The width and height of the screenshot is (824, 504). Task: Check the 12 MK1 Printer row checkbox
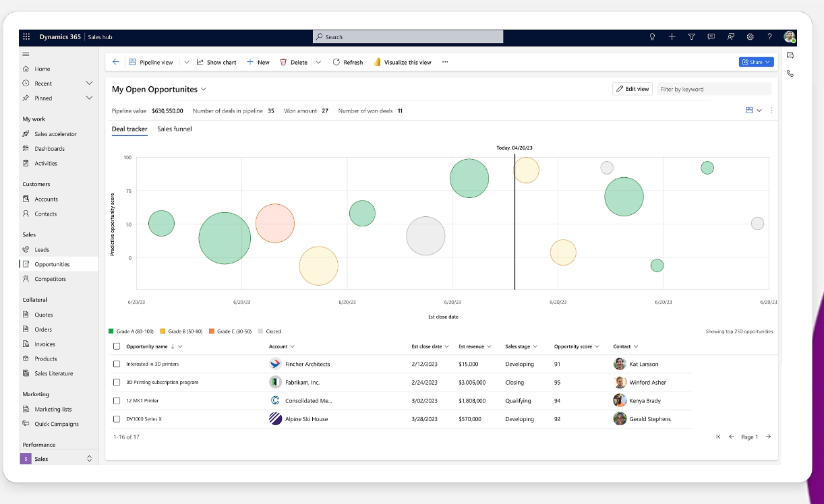[117, 401]
